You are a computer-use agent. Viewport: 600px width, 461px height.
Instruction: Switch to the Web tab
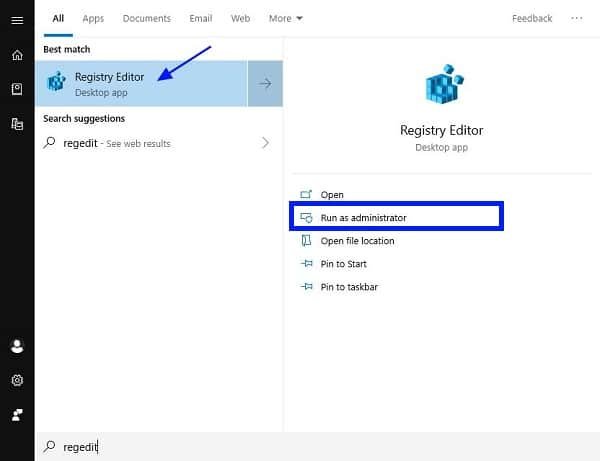click(x=240, y=18)
